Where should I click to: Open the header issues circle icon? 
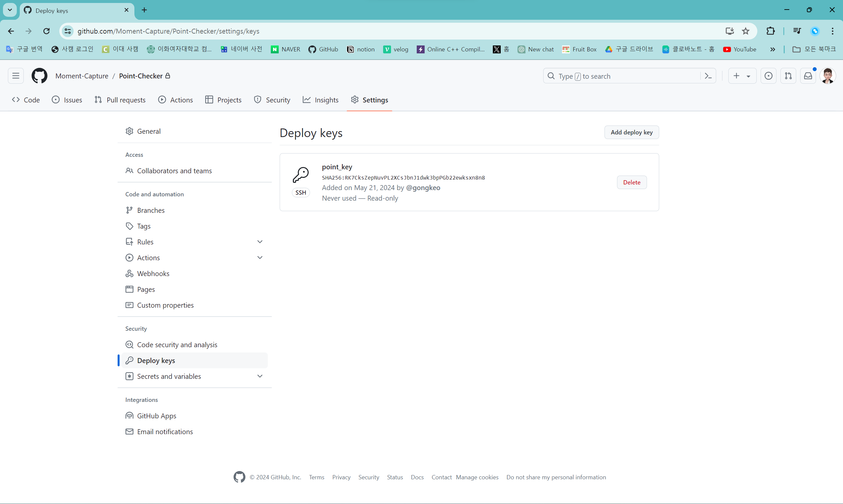coord(769,76)
